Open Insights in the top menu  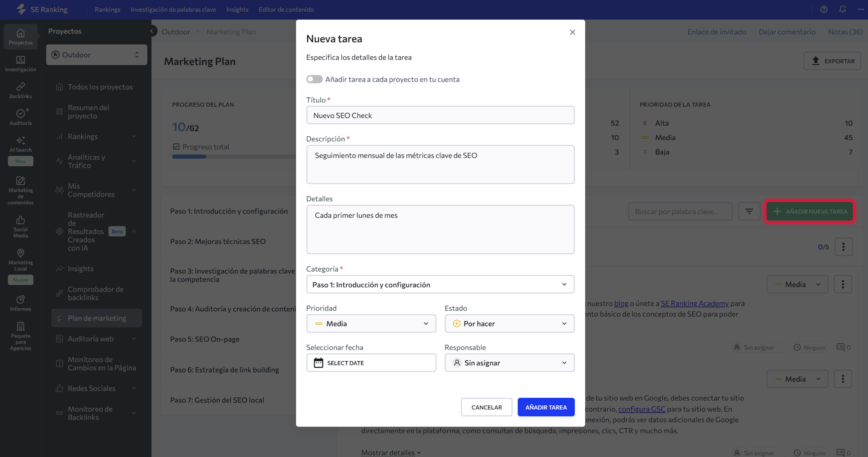tap(237, 10)
